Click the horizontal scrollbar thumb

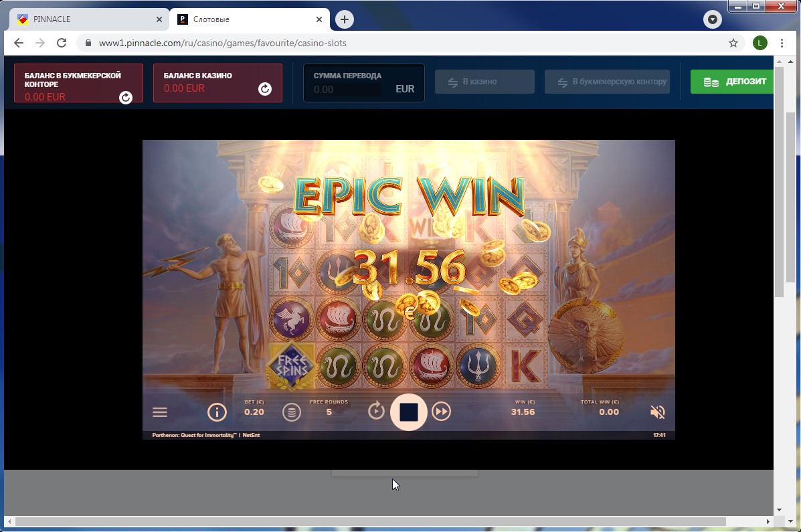370,521
